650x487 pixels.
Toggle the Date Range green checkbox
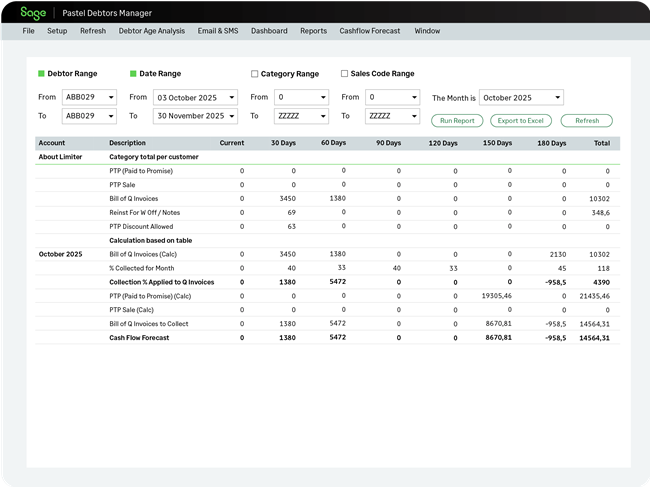133,74
